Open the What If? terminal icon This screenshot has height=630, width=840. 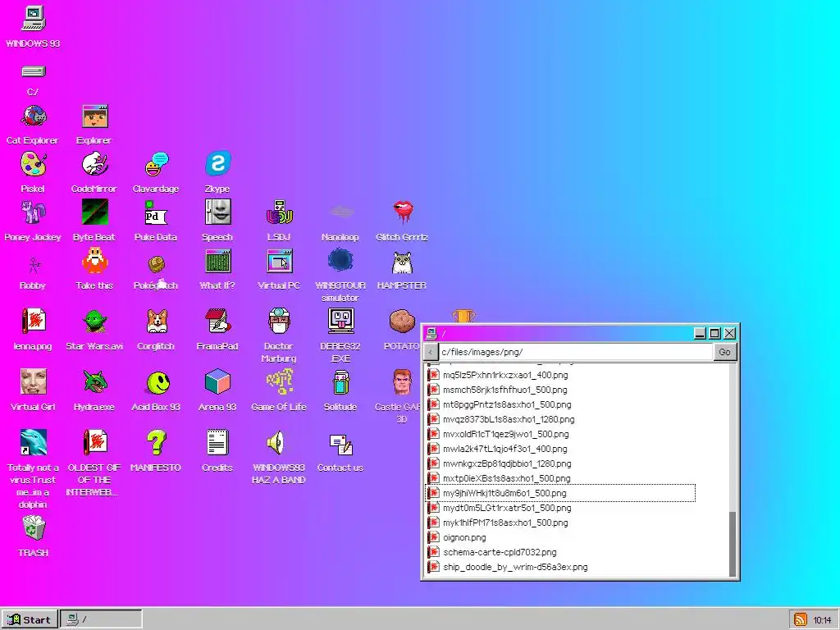click(x=218, y=262)
